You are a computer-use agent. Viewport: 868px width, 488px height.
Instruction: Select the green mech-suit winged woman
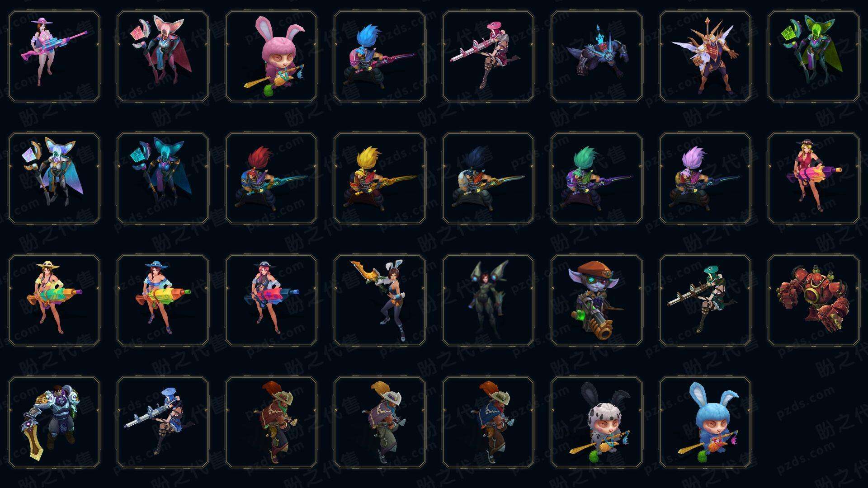click(x=488, y=300)
